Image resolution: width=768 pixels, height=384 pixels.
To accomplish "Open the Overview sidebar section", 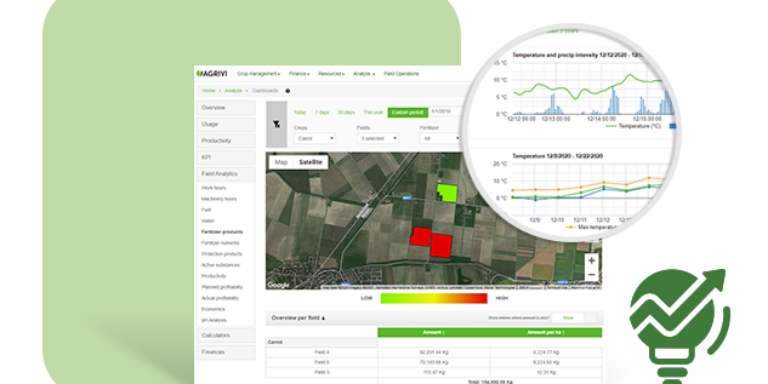I will [226, 108].
